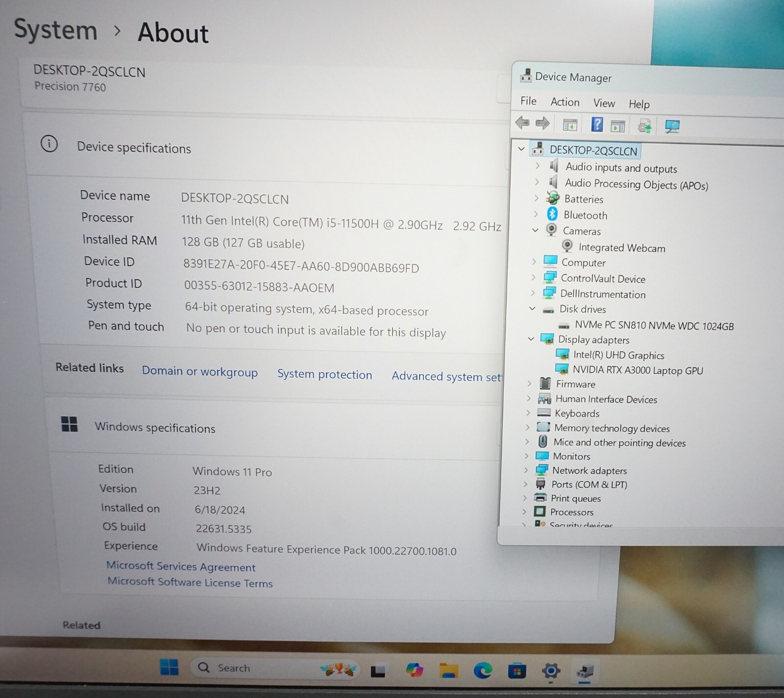Viewport: 784px width, 698px height.
Task: Expand Audio inputs and outputs
Action: point(537,166)
